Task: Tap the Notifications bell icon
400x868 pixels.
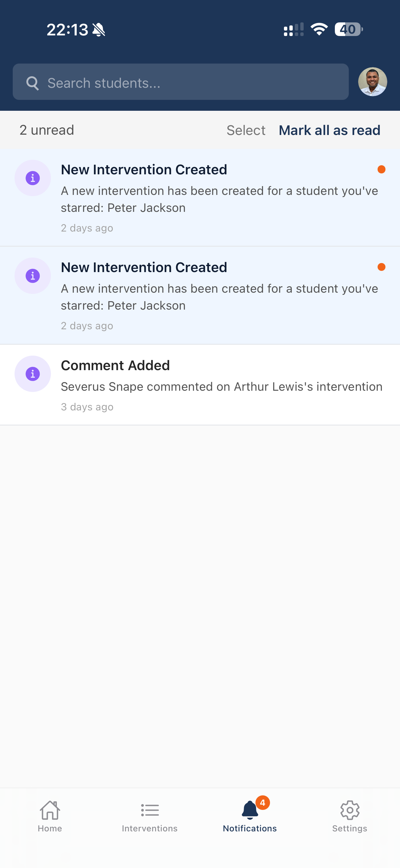Action: 250,811
